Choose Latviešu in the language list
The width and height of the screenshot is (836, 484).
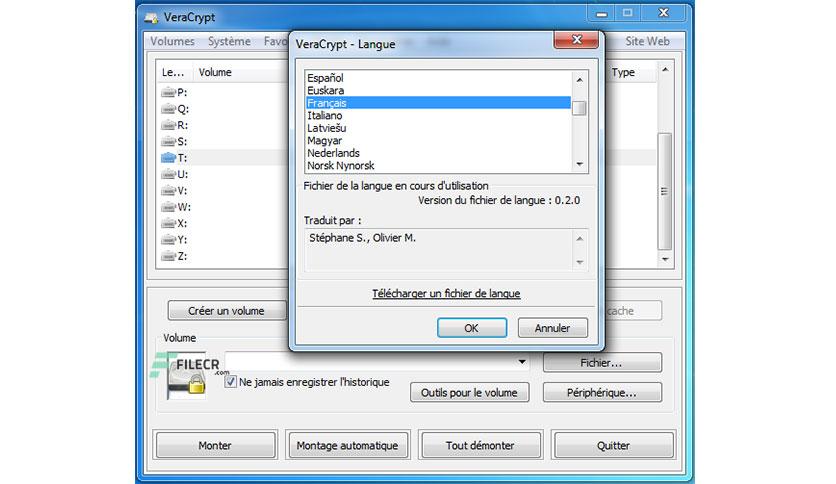[438, 128]
